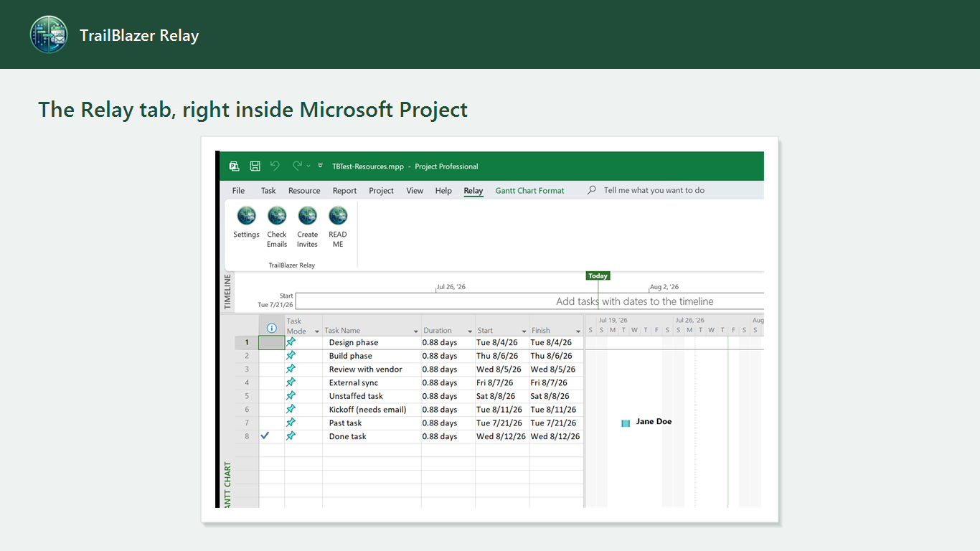Click the pin icon for Unstaffed task
Screen dimensions: 980x551
291,395
